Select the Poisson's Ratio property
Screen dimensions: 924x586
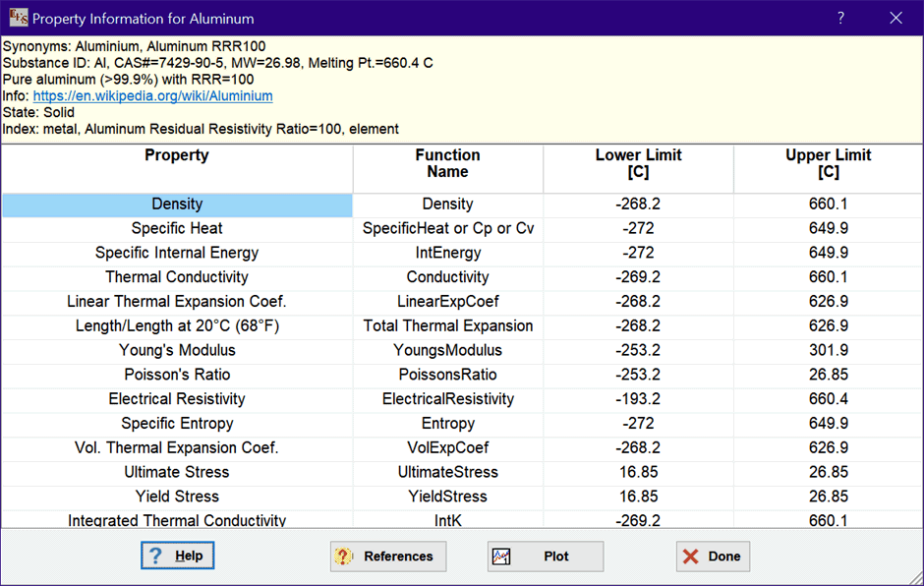pos(177,375)
